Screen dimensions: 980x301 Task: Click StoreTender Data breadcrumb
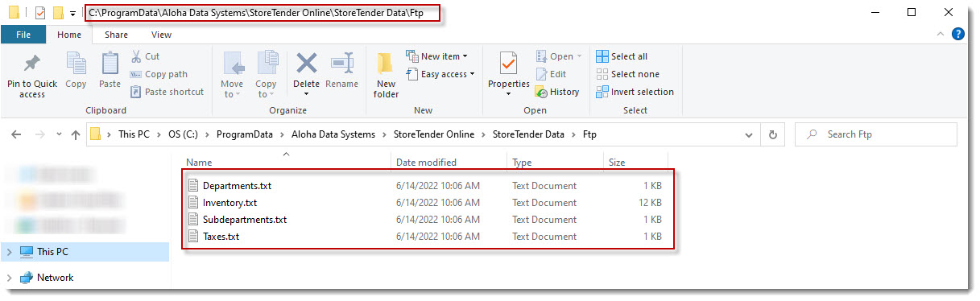[528, 134]
